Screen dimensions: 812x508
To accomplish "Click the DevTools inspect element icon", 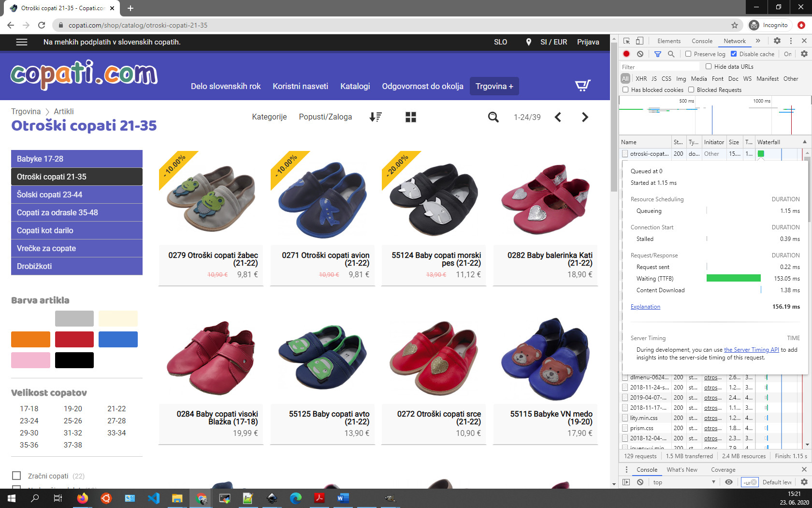I will click(627, 41).
